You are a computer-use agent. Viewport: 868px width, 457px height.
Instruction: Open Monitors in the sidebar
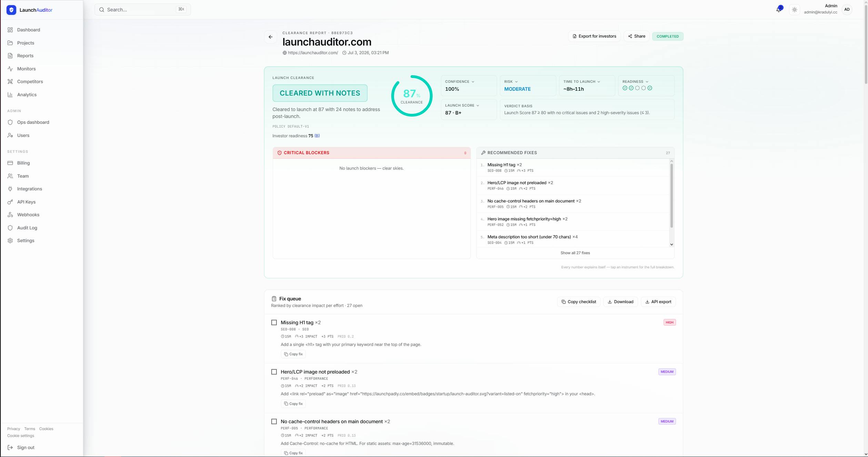[x=42, y=69]
